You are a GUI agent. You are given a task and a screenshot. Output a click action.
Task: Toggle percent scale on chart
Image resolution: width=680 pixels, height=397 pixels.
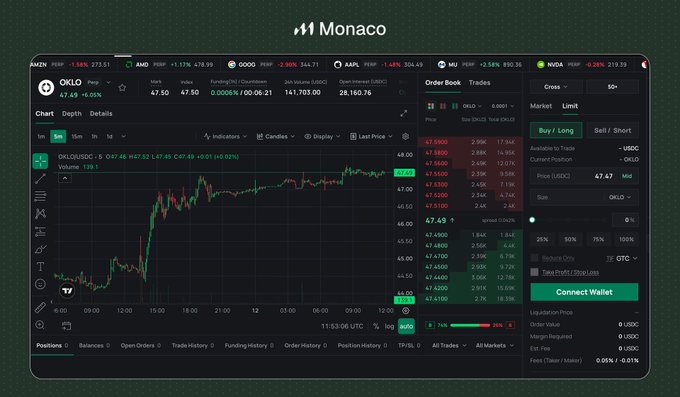coord(376,326)
